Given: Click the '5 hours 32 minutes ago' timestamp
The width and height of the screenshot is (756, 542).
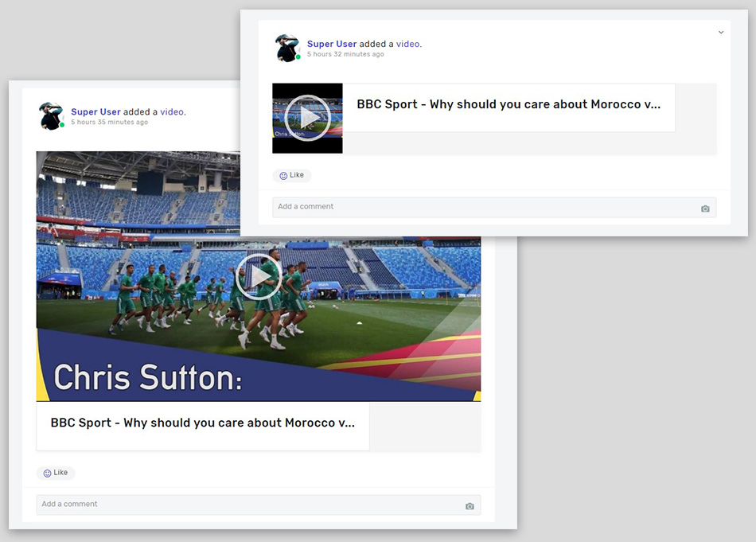Looking at the screenshot, I should tap(345, 54).
